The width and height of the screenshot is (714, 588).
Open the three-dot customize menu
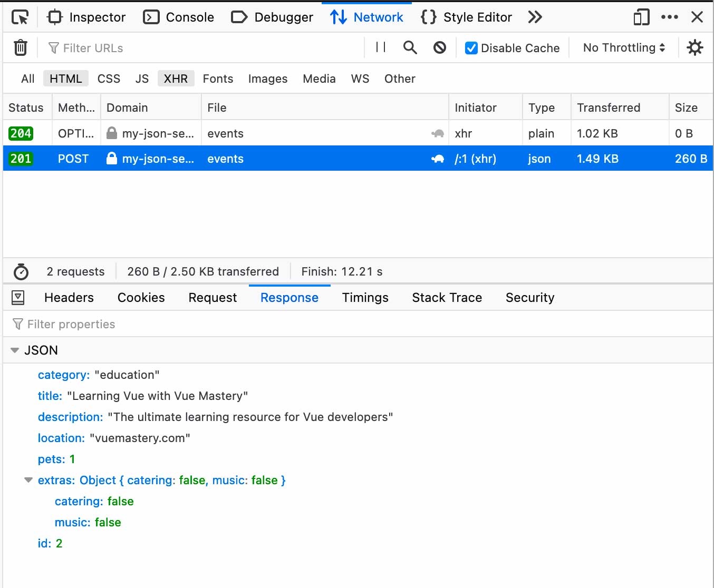coord(670,17)
